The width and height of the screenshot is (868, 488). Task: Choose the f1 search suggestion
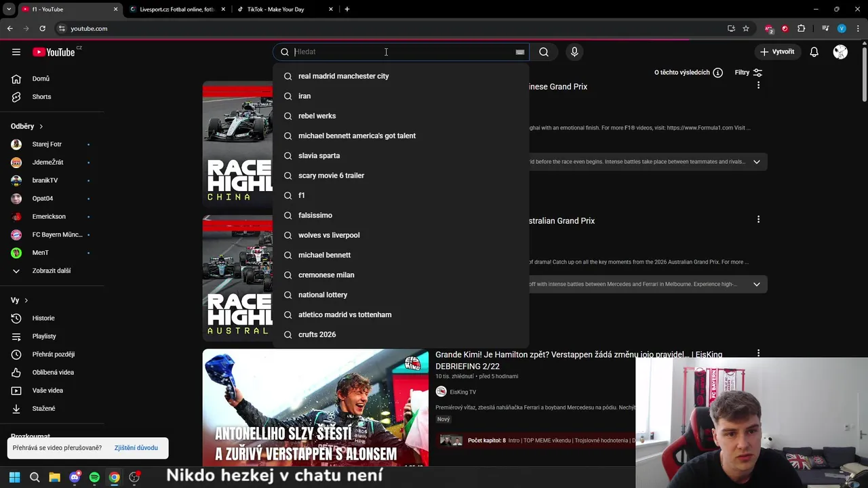(401, 195)
